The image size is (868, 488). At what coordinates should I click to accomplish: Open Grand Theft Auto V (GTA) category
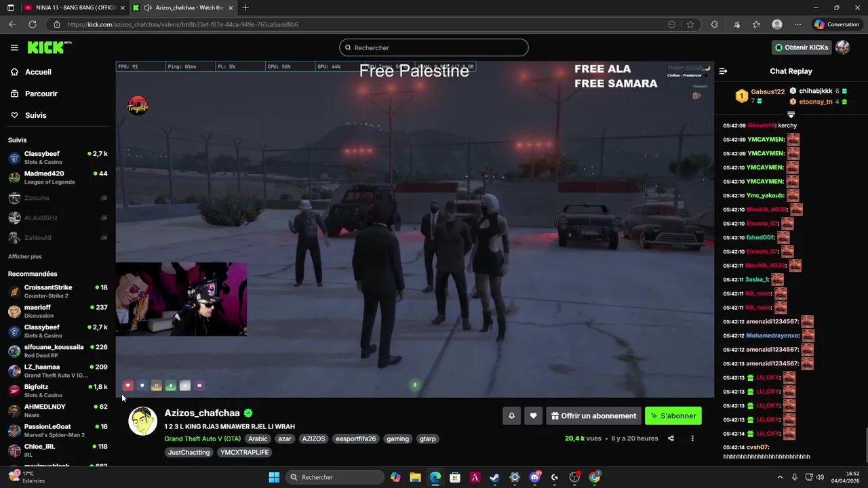click(x=202, y=439)
